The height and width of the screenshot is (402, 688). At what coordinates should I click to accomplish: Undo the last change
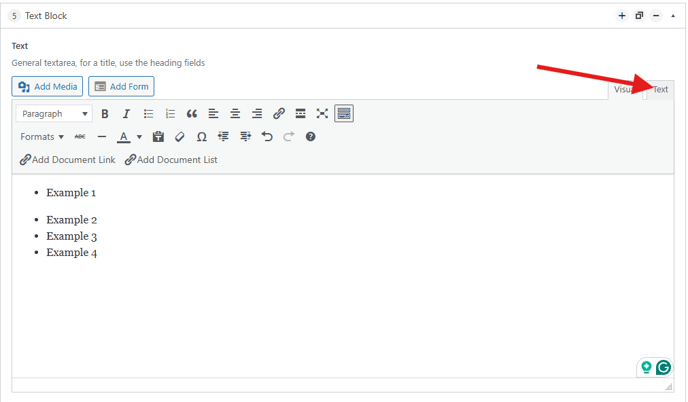tap(267, 137)
